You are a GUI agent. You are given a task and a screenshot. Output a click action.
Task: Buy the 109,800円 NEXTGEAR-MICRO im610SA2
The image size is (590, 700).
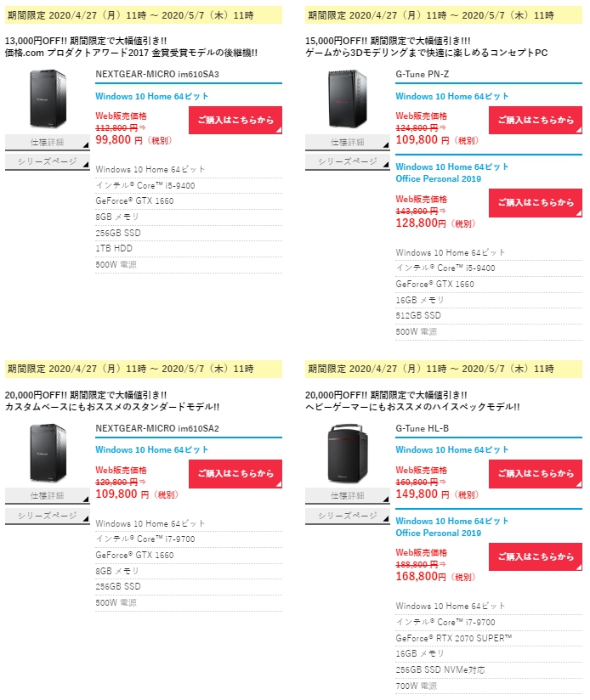[235, 474]
